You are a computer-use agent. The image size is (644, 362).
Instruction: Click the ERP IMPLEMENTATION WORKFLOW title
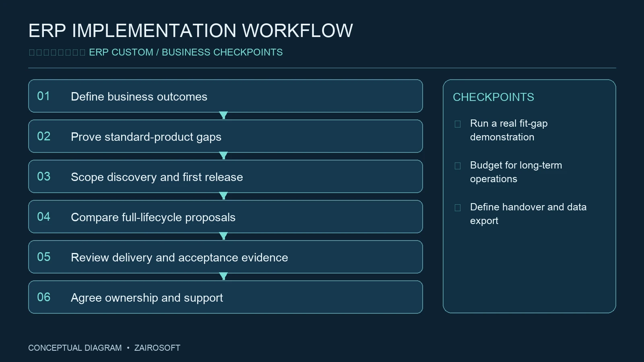click(191, 31)
